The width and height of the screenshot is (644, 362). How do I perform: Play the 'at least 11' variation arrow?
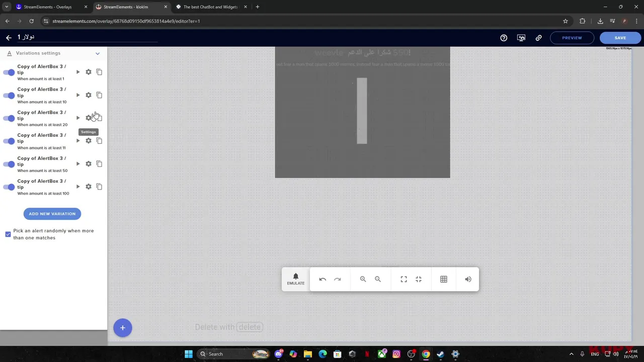pyautogui.click(x=78, y=141)
